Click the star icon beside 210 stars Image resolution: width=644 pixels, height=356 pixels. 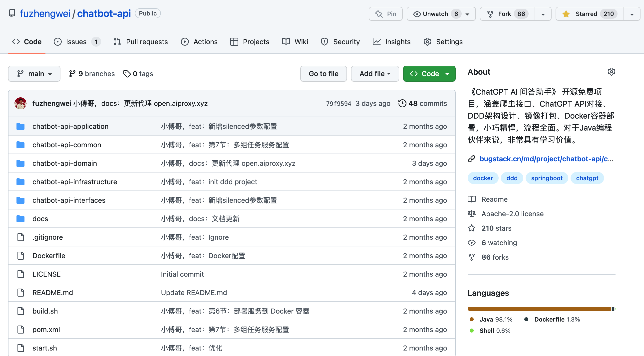[471, 228]
